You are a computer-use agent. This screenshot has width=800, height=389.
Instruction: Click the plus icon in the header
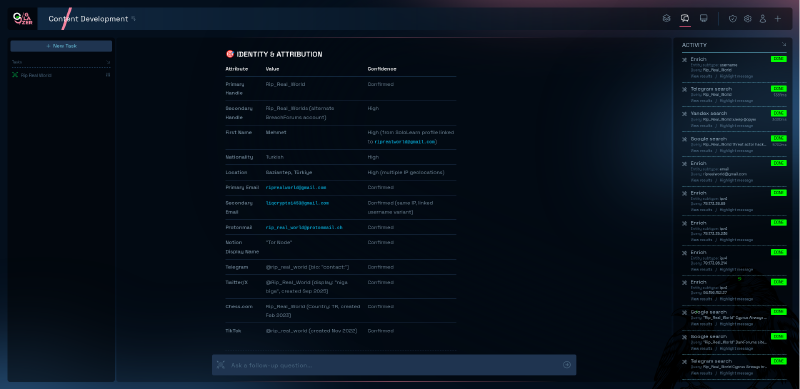tap(778, 19)
